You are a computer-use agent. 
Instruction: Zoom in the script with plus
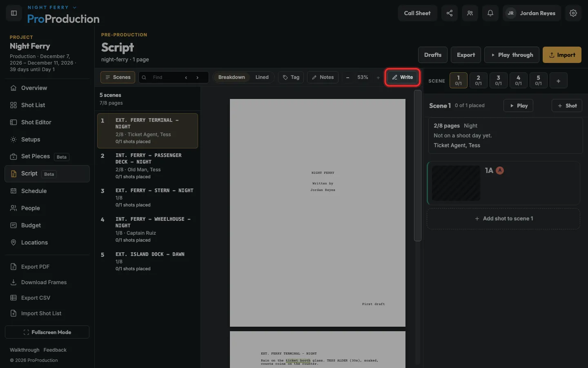pyautogui.click(x=378, y=77)
